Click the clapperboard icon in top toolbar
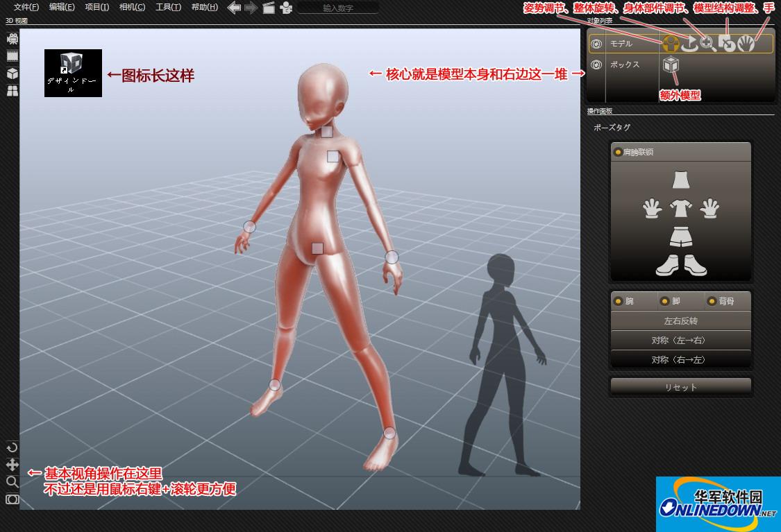 coord(269,8)
